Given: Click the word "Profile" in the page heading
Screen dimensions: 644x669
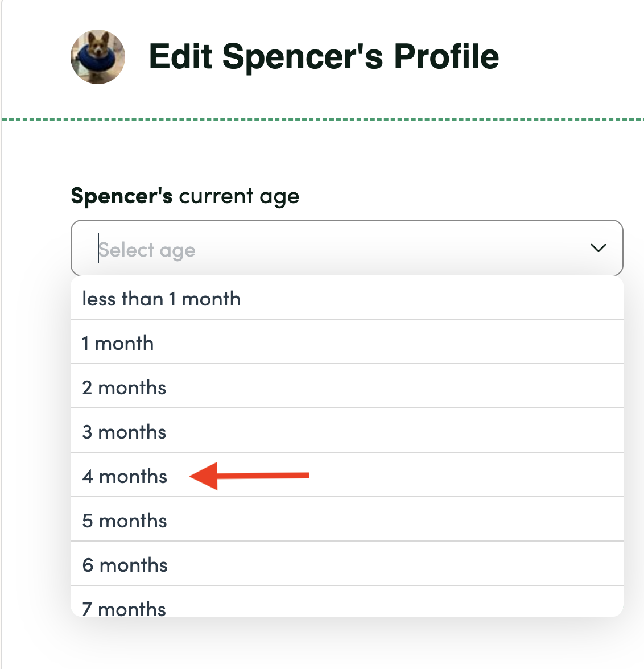Looking at the screenshot, I should [446, 57].
